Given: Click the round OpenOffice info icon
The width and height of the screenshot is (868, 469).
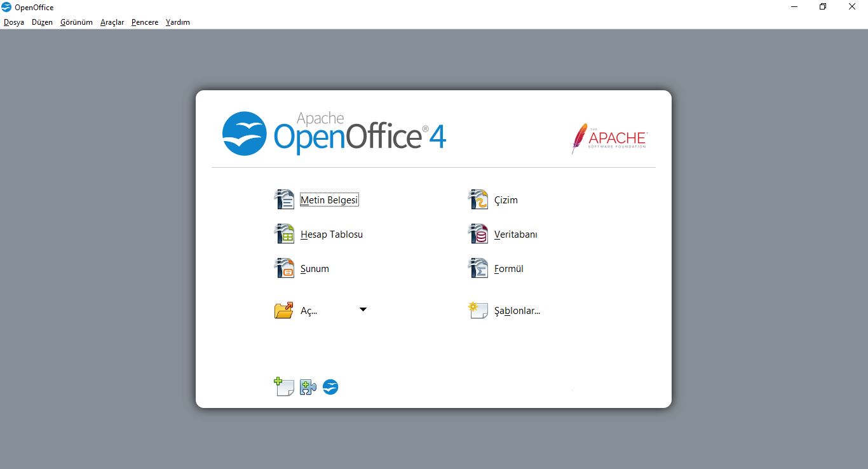Looking at the screenshot, I should [330, 387].
